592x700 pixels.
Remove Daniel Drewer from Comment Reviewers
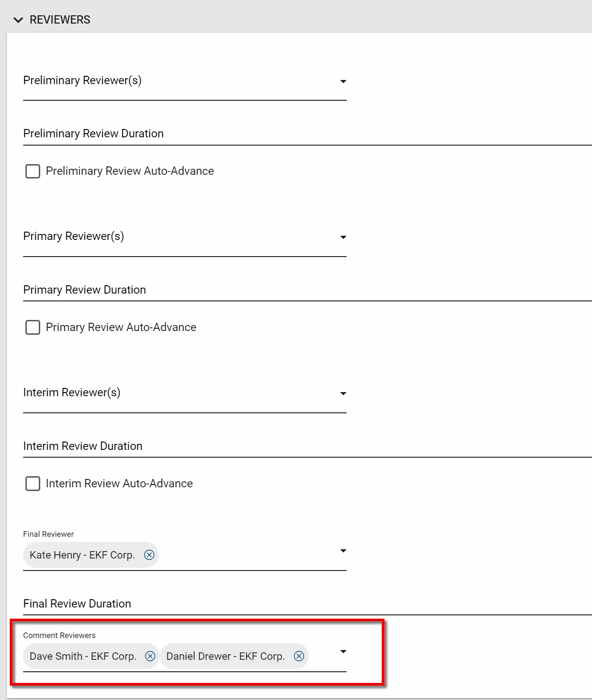pyautogui.click(x=299, y=656)
